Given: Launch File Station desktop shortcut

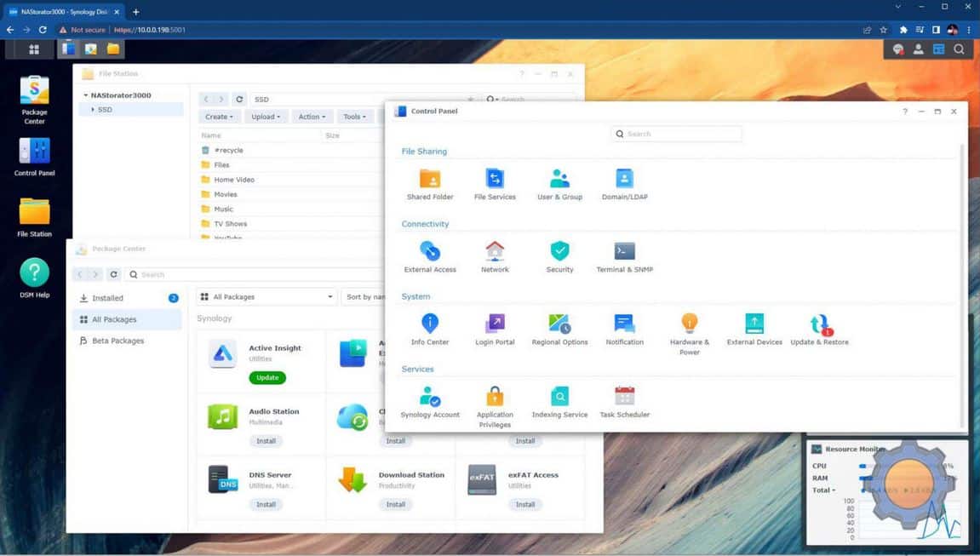Looking at the screenshot, I should tap(34, 217).
